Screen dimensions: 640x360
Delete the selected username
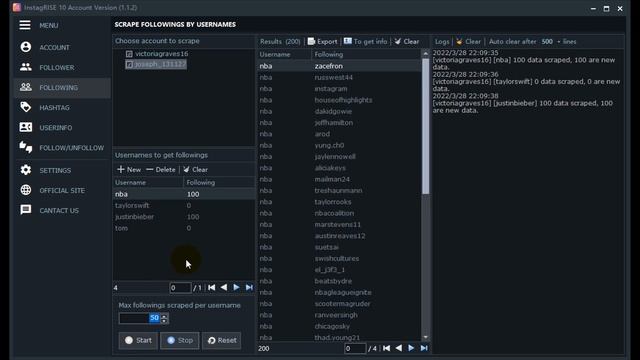pos(161,169)
